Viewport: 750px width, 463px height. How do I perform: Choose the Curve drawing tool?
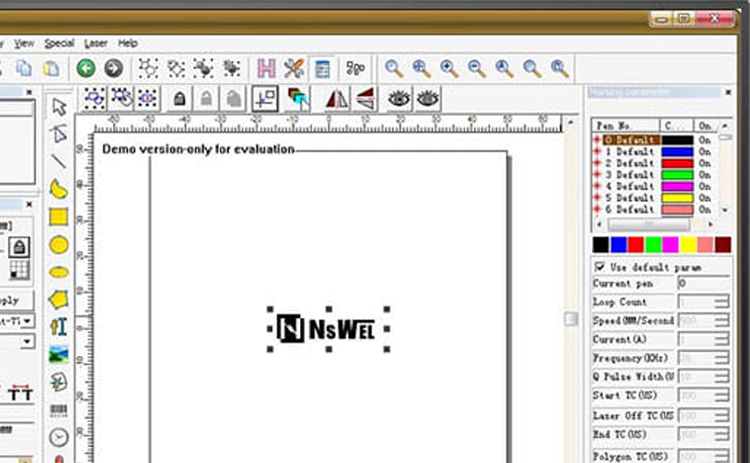(x=59, y=189)
